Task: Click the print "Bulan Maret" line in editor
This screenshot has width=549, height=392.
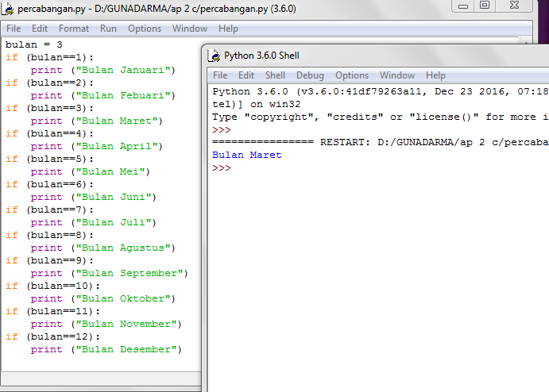Action: [x=97, y=121]
